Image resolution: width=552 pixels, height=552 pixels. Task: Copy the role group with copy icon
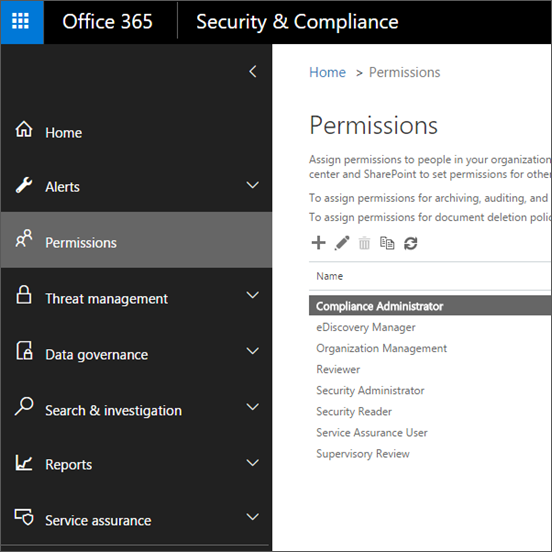pos(387,243)
